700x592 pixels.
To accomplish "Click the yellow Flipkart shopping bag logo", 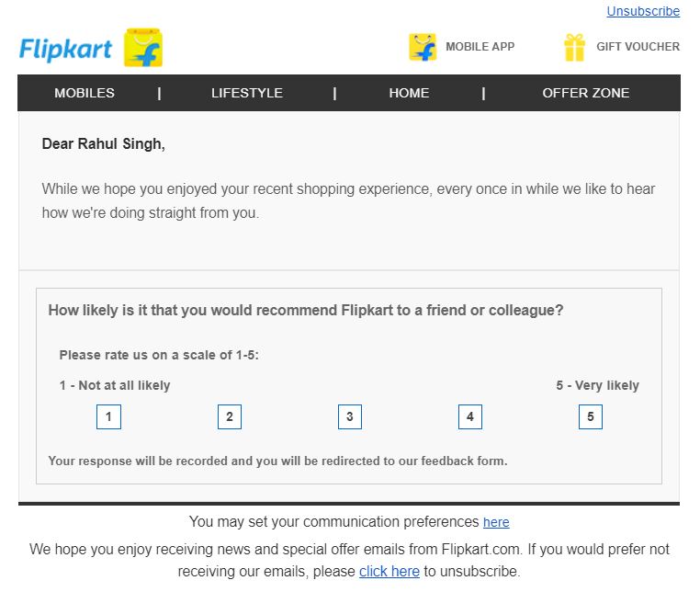I will [x=143, y=48].
